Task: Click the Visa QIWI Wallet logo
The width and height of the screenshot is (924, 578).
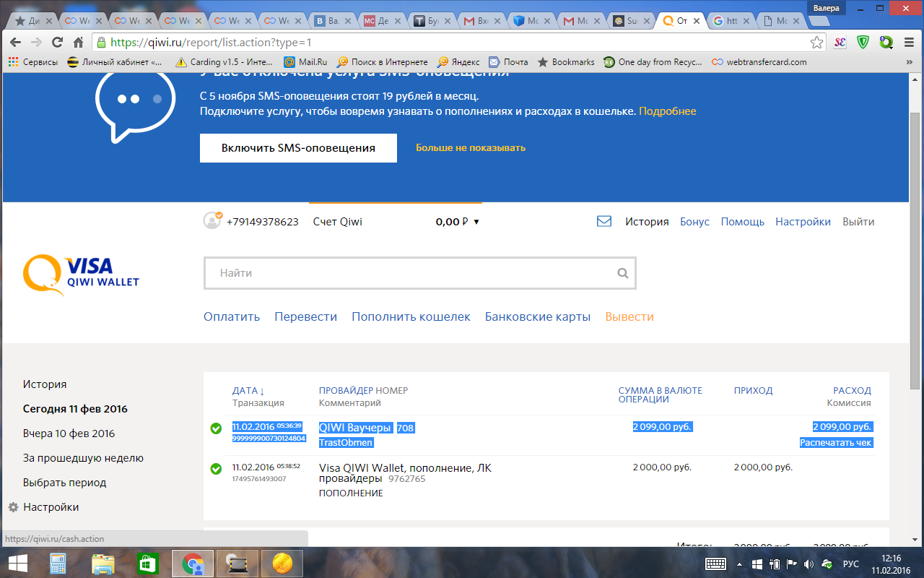Action: point(82,275)
